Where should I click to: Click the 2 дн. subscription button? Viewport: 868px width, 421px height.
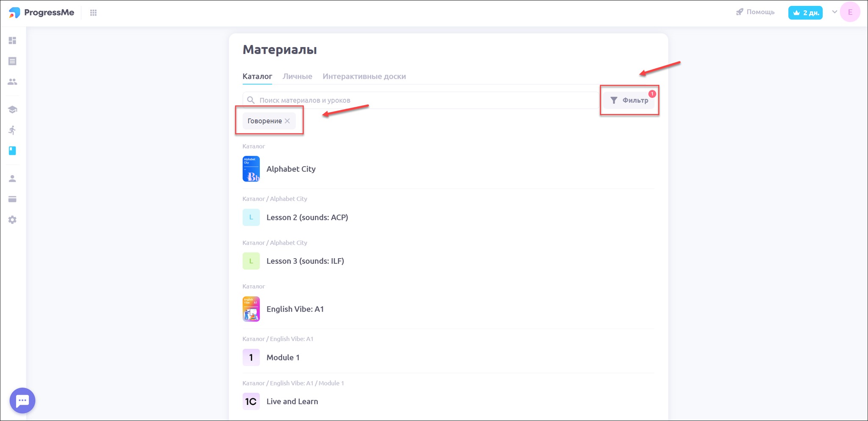click(805, 13)
